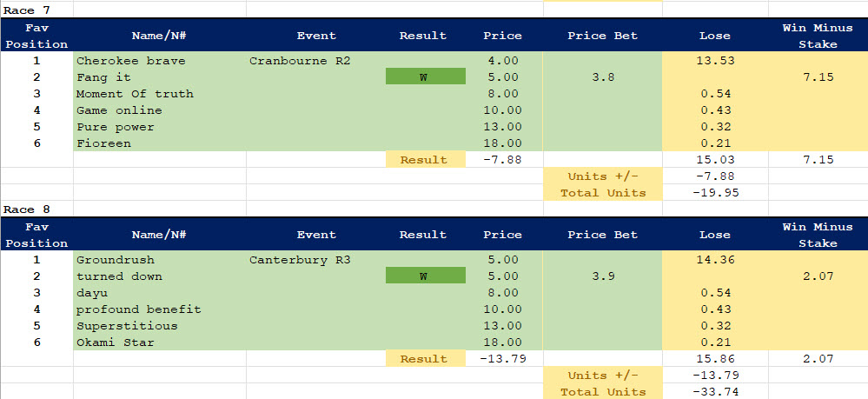The width and height of the screenshot is (868, 399).
Task: Click the "Moment Of truth" cell
Action: [135, 94]
